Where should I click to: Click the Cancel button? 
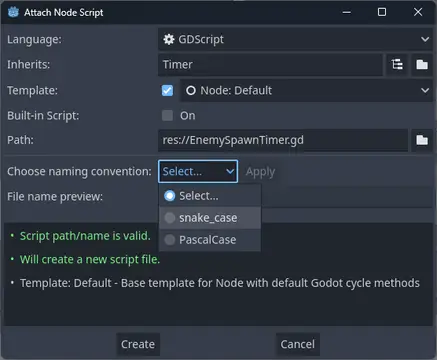[298, 344]
